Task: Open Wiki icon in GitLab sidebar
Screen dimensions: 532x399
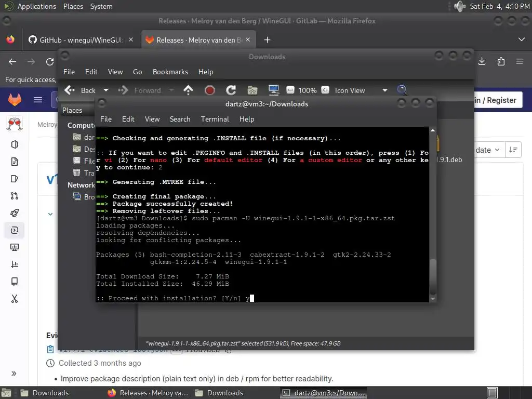Action: (14, 282)
